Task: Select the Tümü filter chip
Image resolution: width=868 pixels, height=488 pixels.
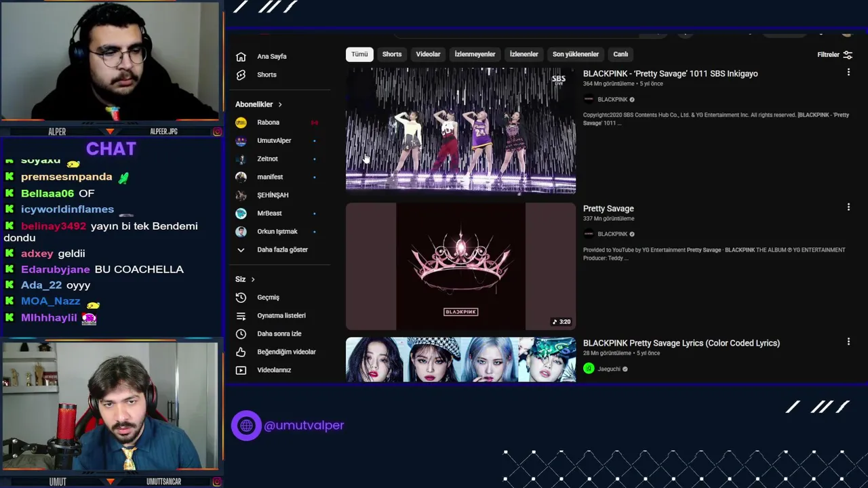Action: click(359, 54)
